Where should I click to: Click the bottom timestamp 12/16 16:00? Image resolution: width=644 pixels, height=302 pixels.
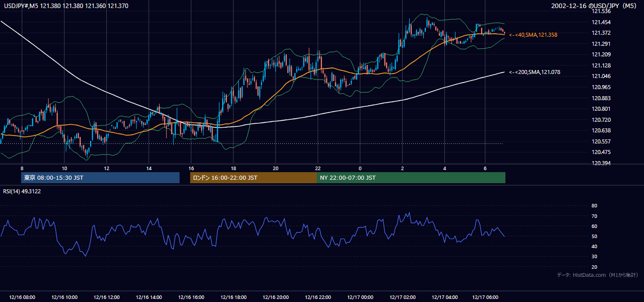click(191, 297)
